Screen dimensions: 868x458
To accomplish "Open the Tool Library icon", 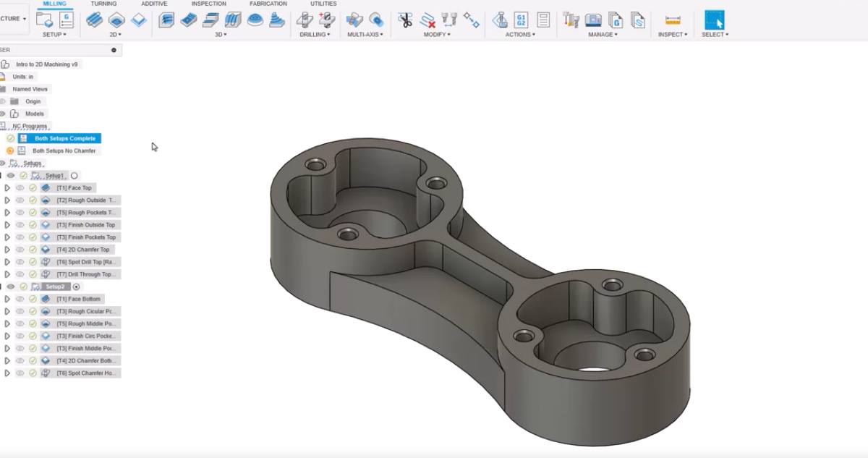I will coord(571,20).
